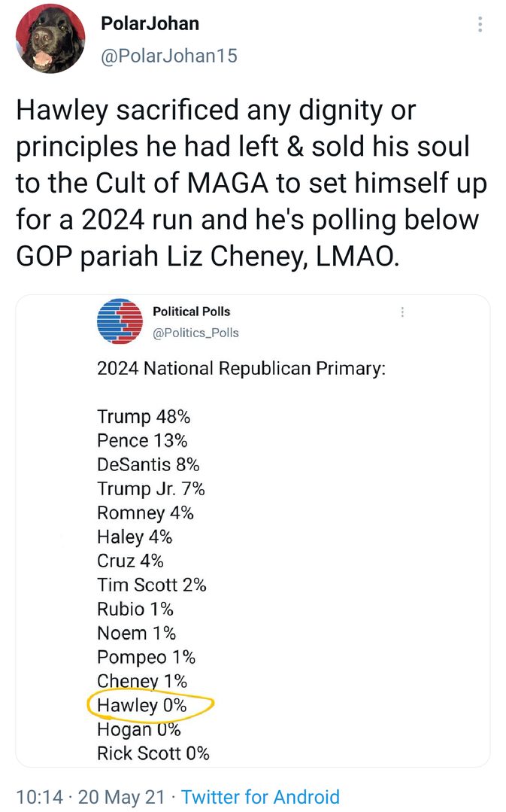Open the @PolarJohan15 handle

pos(168,55)
